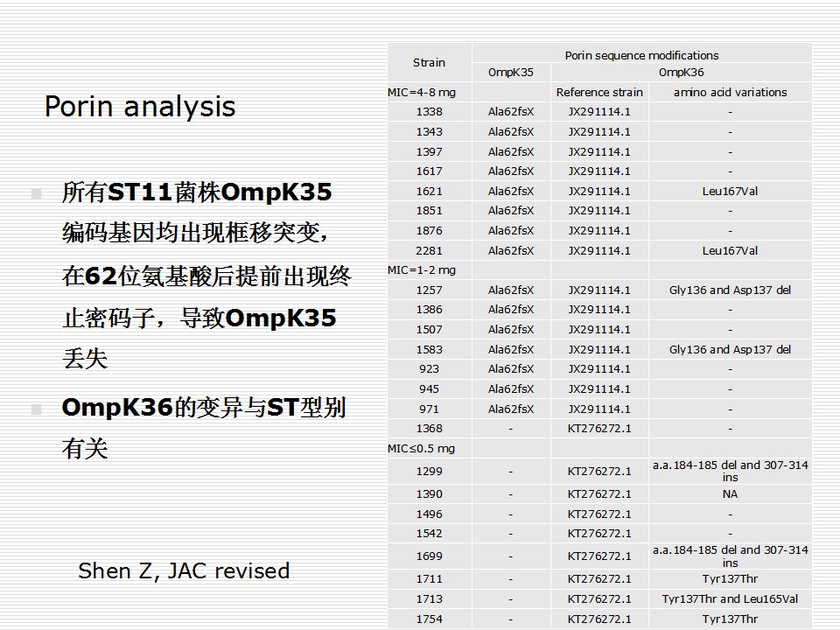Click strain cell '2281'
The height and width of the screenshot is (630, 840).
(429, 251)
